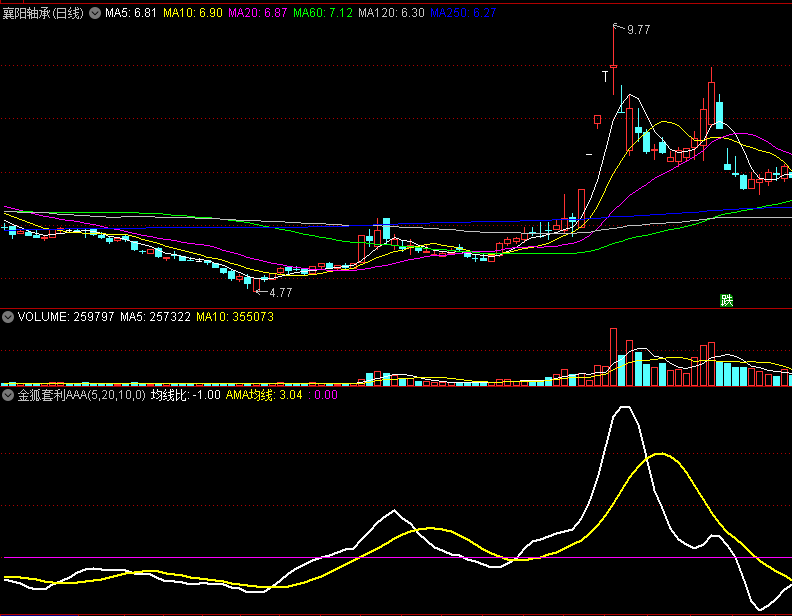Click the volume MA5: 257322 label
The image size is (792, 616).
(x=155, y=317)
